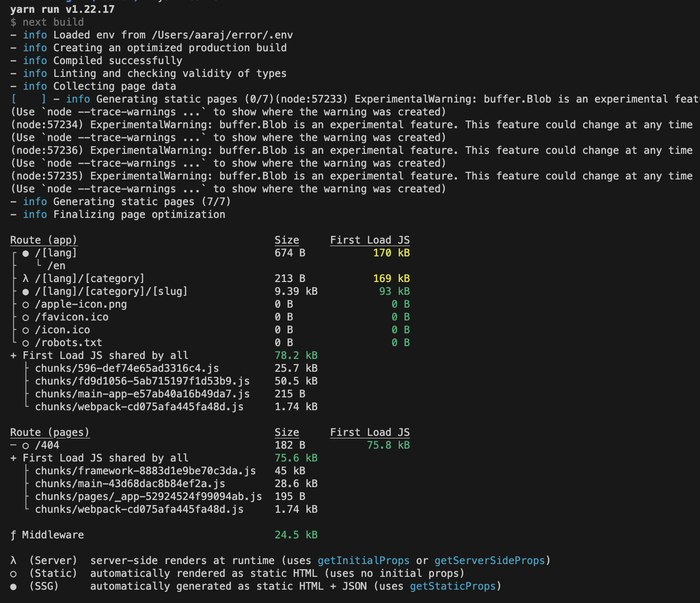Select the Route (pages) section header
Image resolution: width=700 pixels, height=603 pixels.
[x=50, y=432]
